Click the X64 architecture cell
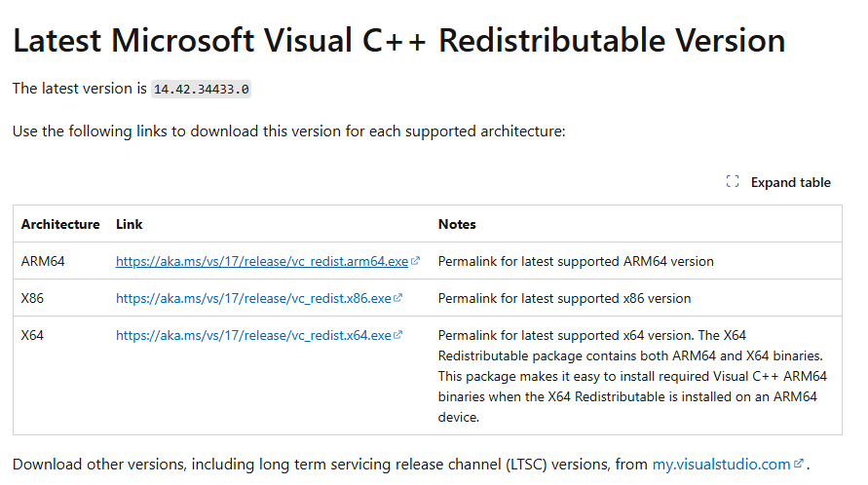 32,335
